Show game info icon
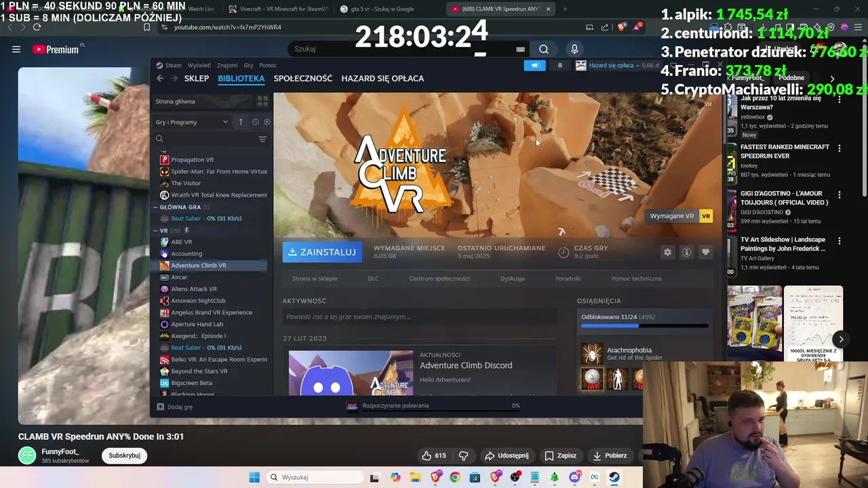The image size is (868, 488). point(687,252)
